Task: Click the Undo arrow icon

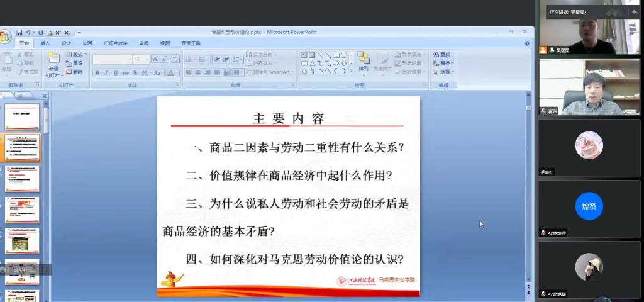Action: point(28,32)
